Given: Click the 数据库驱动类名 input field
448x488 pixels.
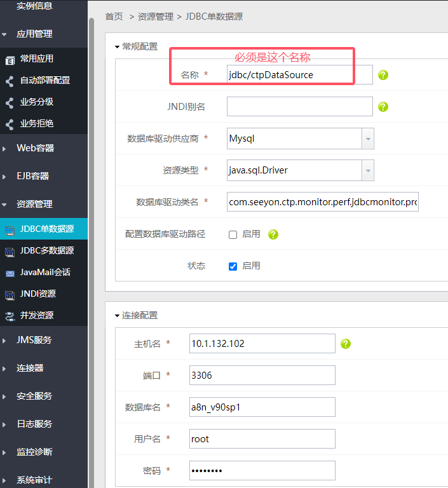Looking at the screenshot, I should click(323, 202).
